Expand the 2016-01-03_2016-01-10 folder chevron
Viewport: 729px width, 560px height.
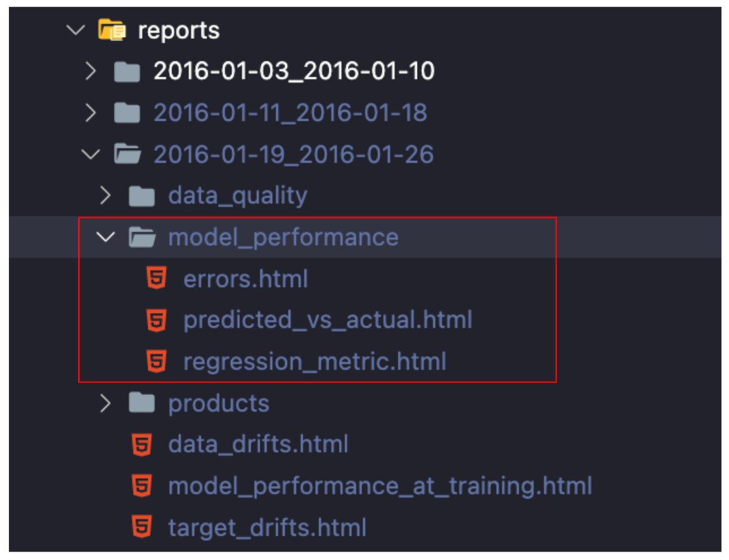coord(91,71)
